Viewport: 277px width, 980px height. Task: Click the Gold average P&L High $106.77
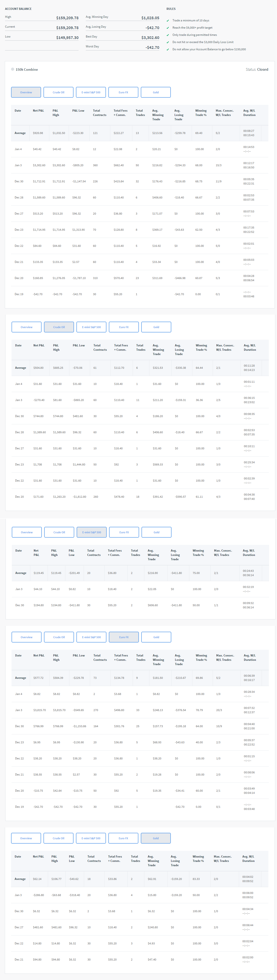[56, 879]
